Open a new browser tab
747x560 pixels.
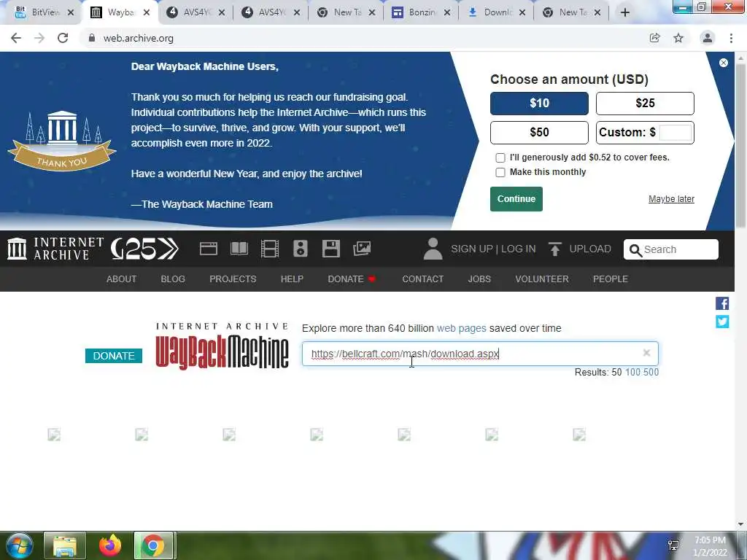[x=625, y=12]
